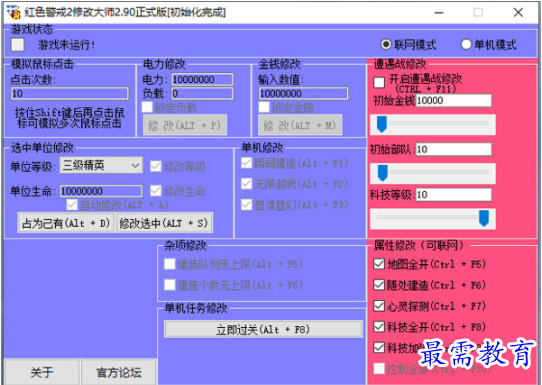542x385 pixels.
Task: Enable 开启遭遇战修改 checkbox
Action: 379,82
